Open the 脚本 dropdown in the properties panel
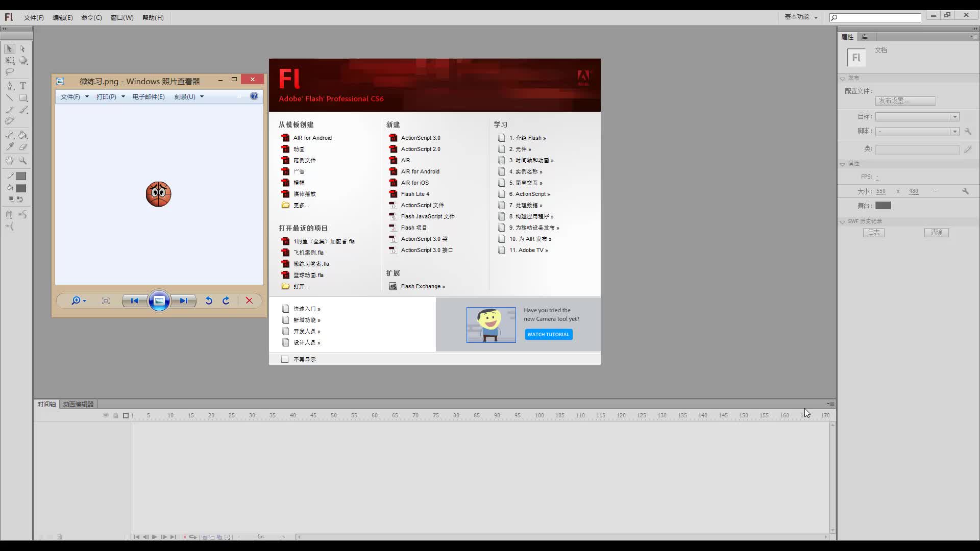 coord(917,132)
